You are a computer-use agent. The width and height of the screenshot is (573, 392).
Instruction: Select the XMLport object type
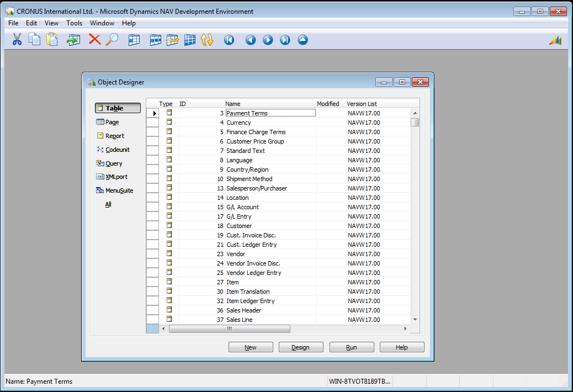112,177
